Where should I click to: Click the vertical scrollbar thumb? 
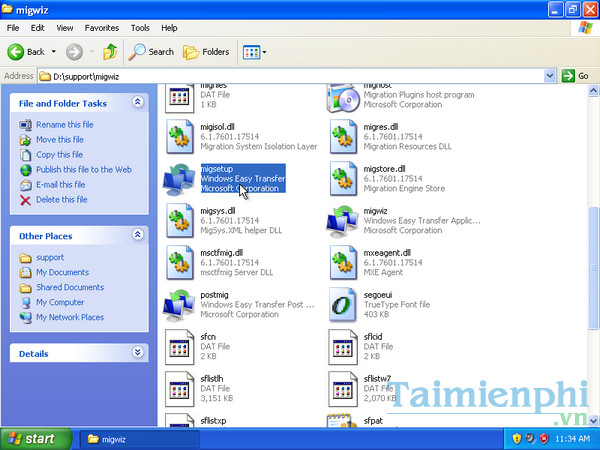(593, 267)
